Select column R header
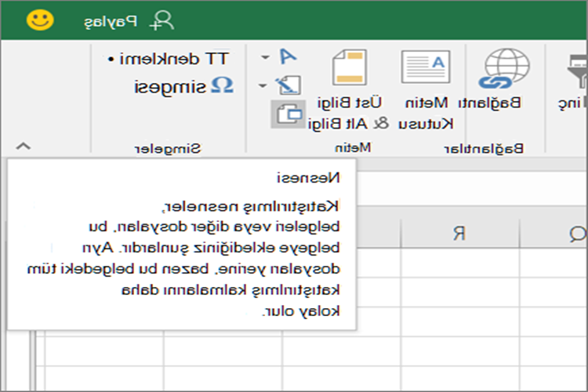Image resolution: width=588 pixels, height=392 pixels. (x=459, y=234)
